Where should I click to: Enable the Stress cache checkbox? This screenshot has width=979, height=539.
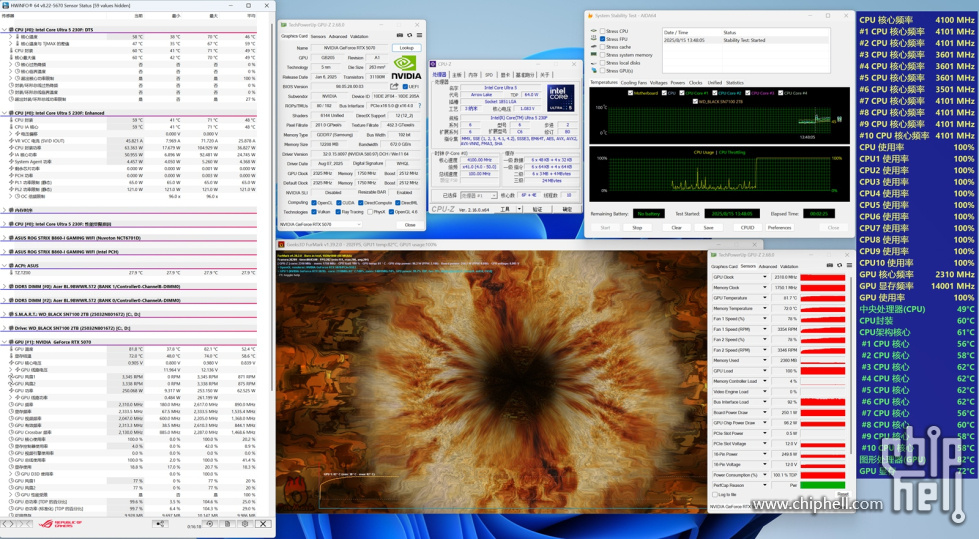pos(603,47)
